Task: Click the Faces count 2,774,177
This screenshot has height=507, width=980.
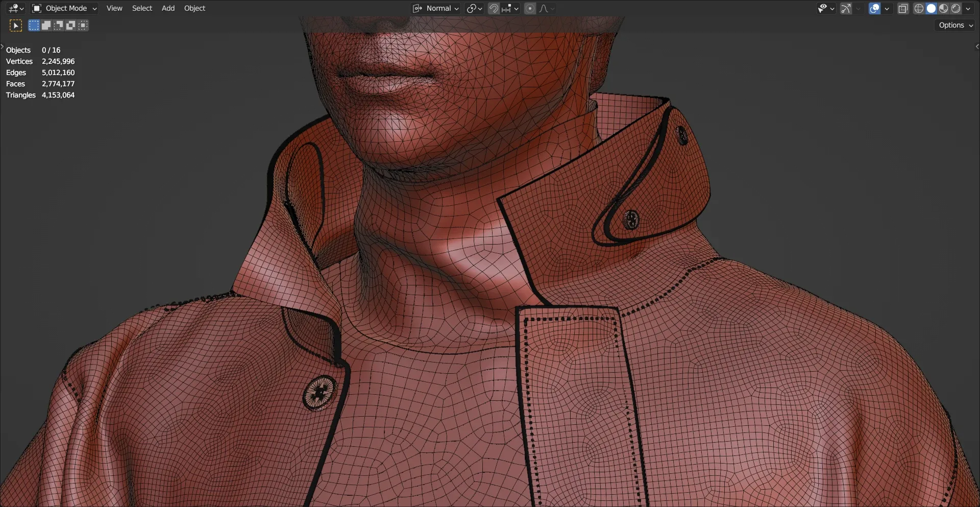Action: tap(58, 84)
